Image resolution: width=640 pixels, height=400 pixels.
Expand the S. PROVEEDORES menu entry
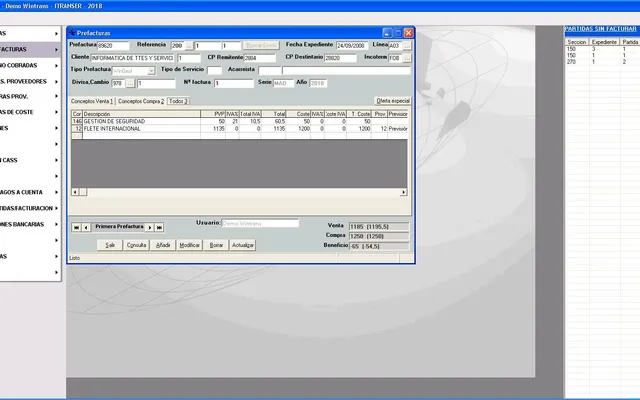pyautogui.click(x=56, y=82)
